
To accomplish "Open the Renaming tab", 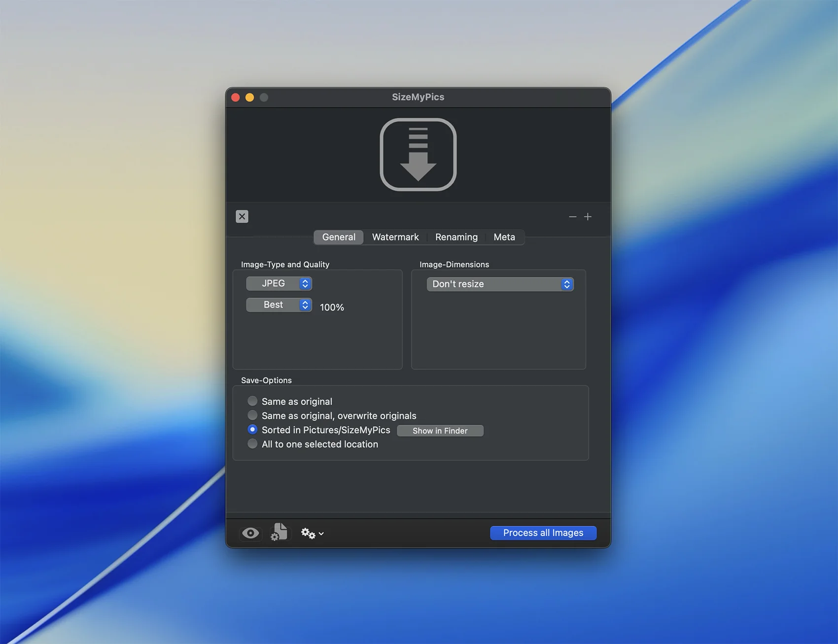I will click(456, 237).
